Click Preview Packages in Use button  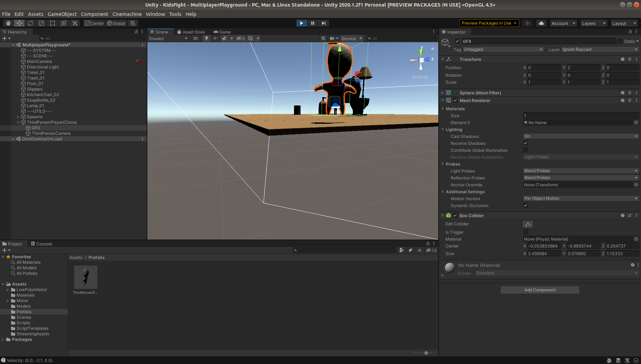tap(489, 23)
